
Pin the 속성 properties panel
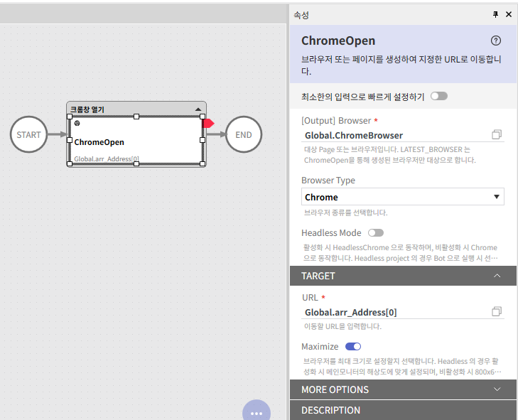[495, 14]
